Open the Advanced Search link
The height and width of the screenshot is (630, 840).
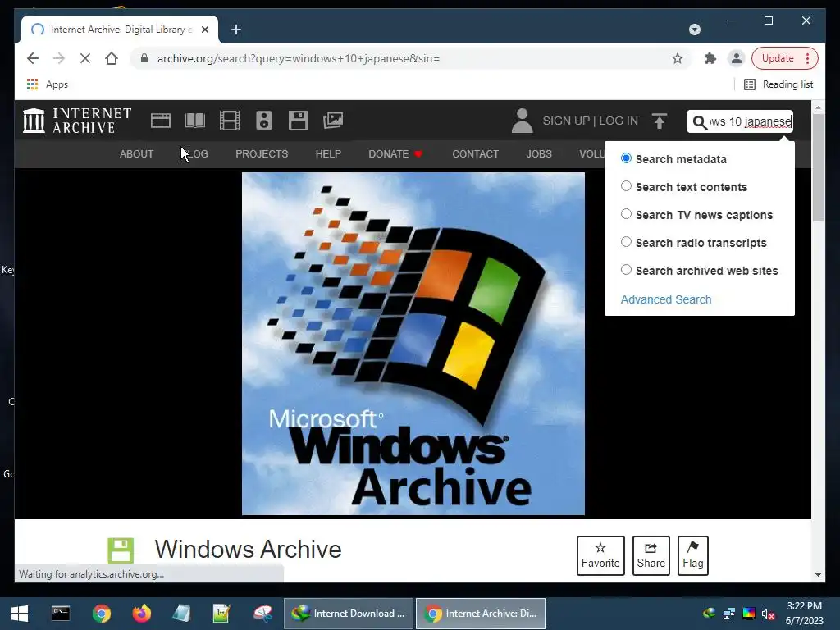click(x=666, y=299)
